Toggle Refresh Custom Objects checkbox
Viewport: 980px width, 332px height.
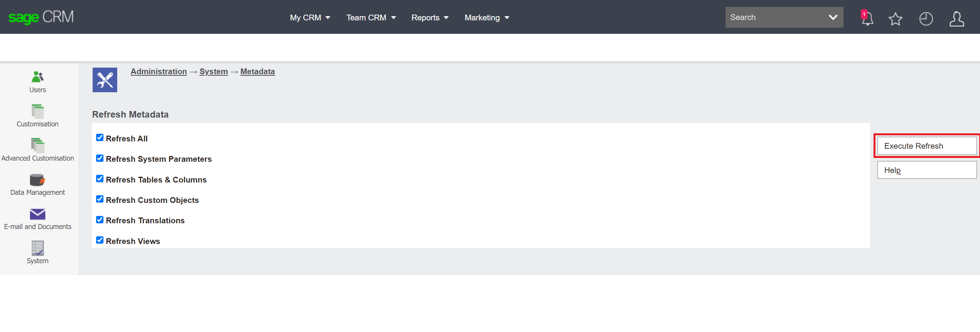[x=100, y=199]
